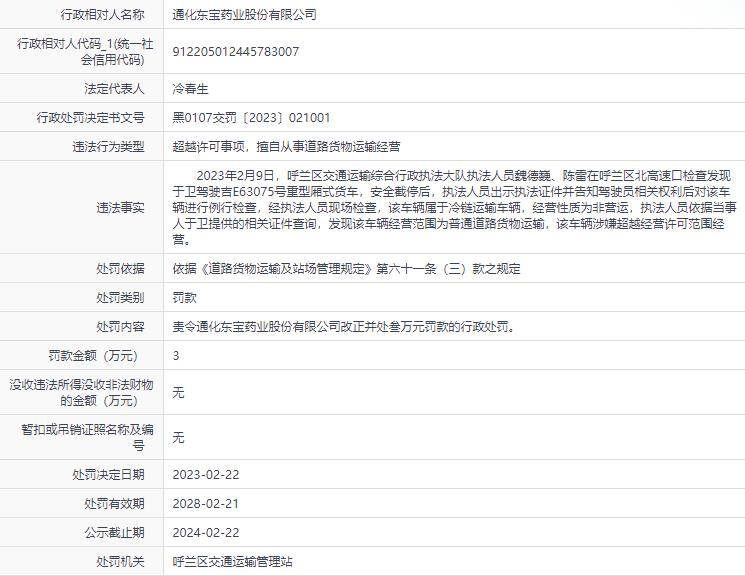This screenshot has height=576, width=745.
Task: Click the 处罚类别 label
Action: (x=120, y=298)
